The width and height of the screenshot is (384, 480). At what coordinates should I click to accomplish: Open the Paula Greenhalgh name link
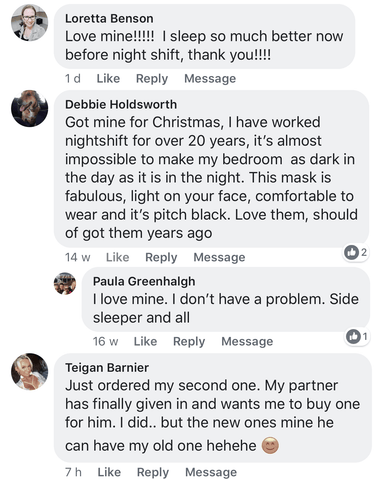tap(144, 281)
